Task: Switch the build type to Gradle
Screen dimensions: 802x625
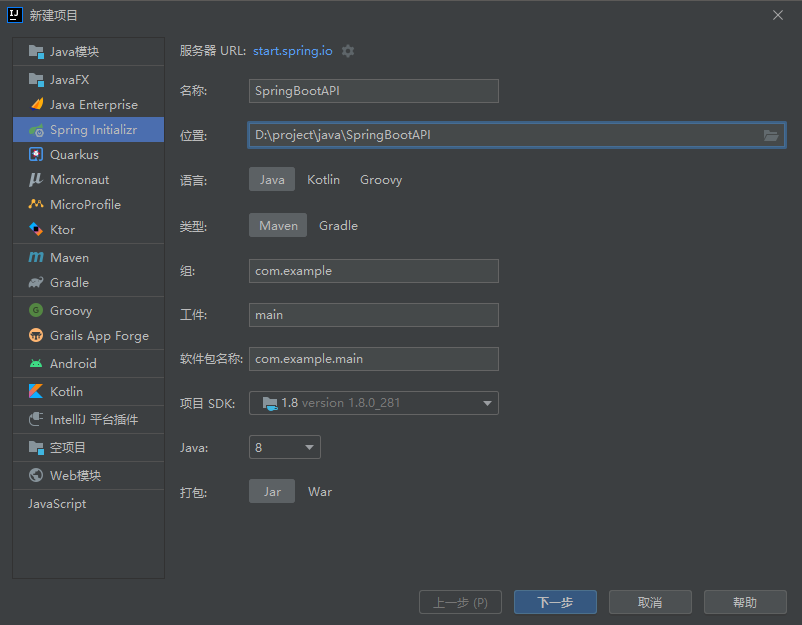Action: pyautogui.click(x=338, y=226)
